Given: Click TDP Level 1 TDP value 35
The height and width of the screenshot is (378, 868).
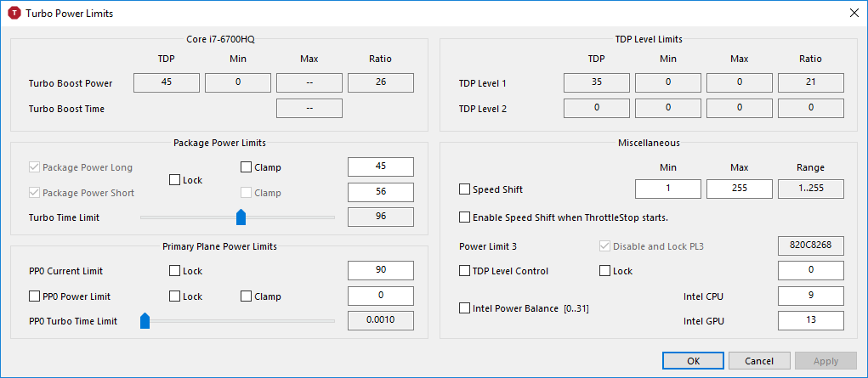Looking at the screenshot, I should click(x=597, y=83).
